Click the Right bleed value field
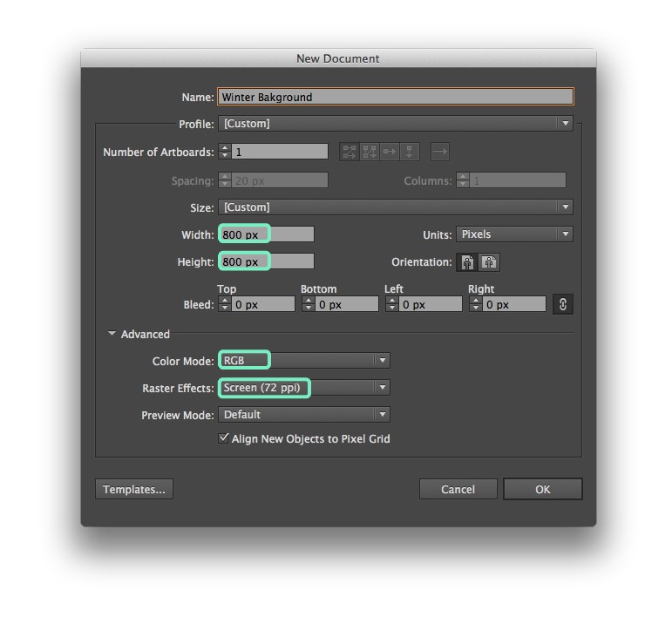Screen dimensions: 672x624 514,304
